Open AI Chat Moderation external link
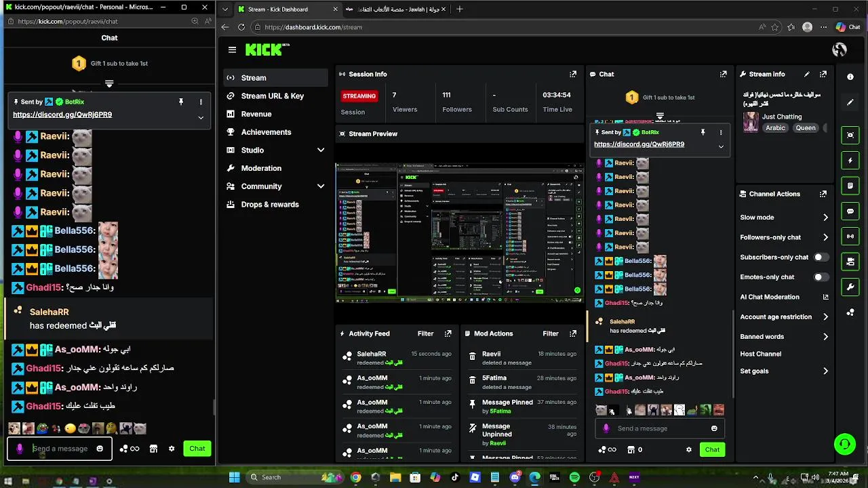 click(825, 297)
